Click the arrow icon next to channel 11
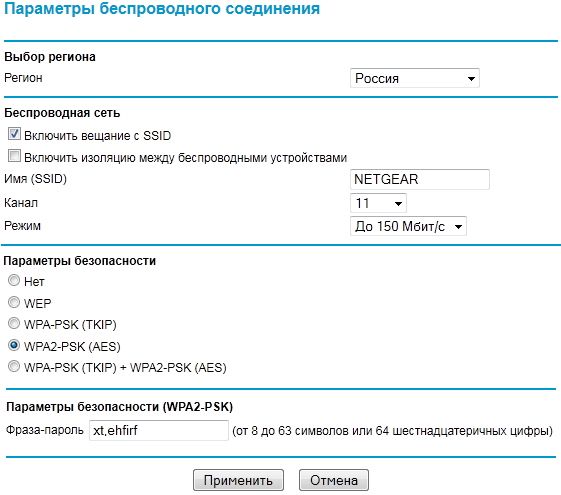This screenshot has height=495, width=561. click(x=398, y=204)
